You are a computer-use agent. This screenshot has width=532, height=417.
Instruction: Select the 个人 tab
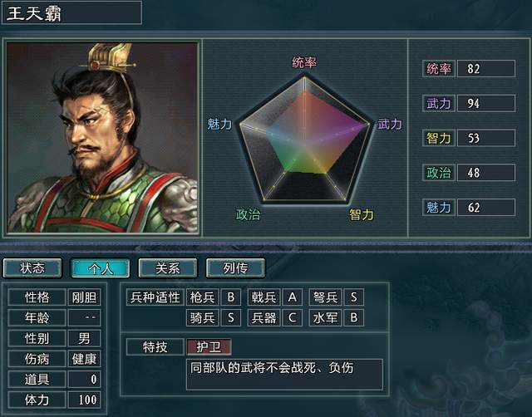coord(101,268)
